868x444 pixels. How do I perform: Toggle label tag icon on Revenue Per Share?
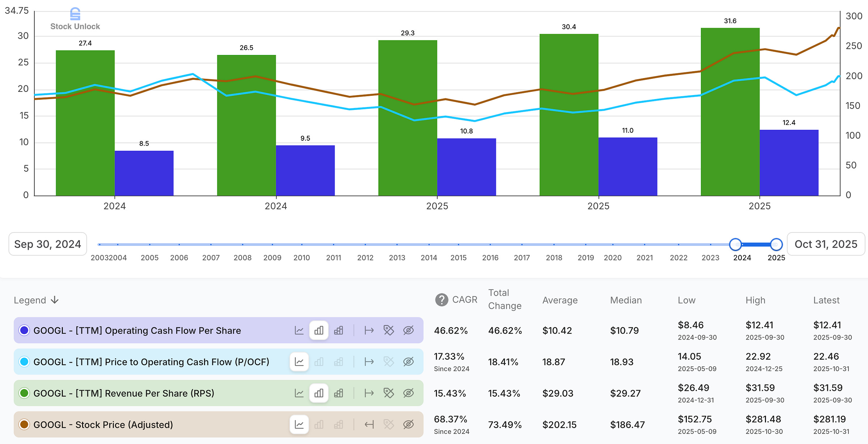(x=388, y=393)
